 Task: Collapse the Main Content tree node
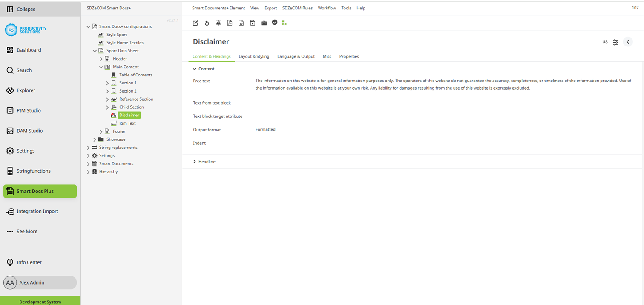pos(101,67)
